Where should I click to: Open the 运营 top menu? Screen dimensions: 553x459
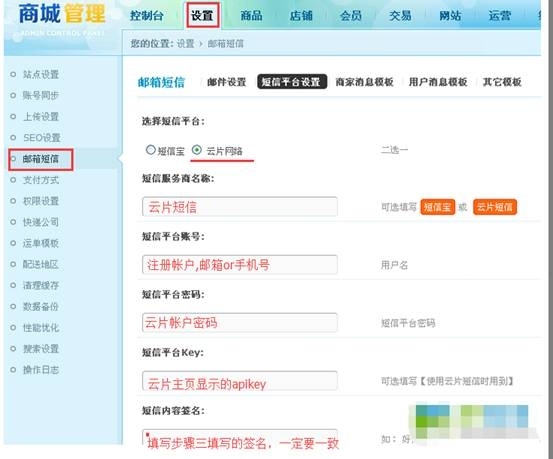pos(499,16)
